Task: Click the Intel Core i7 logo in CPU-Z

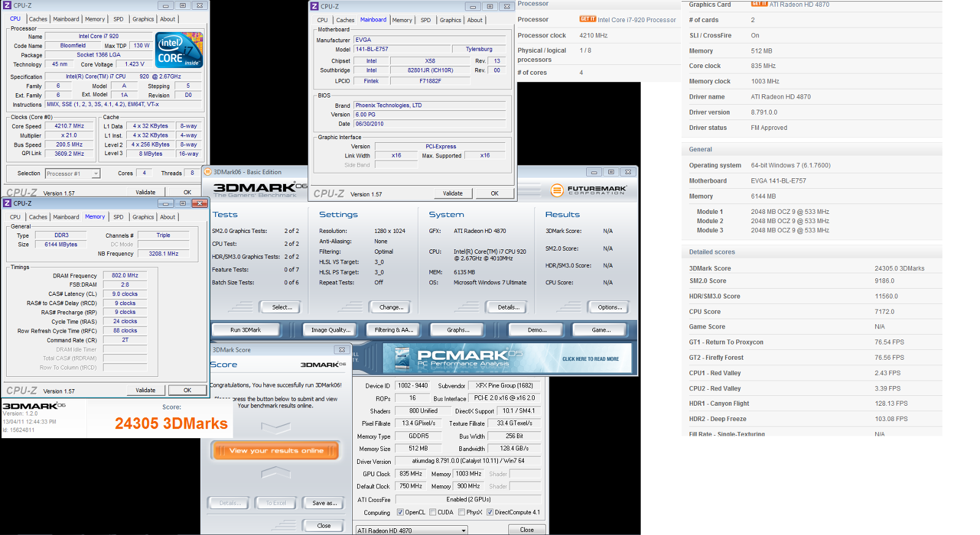Action: click(x=179, y=50)
